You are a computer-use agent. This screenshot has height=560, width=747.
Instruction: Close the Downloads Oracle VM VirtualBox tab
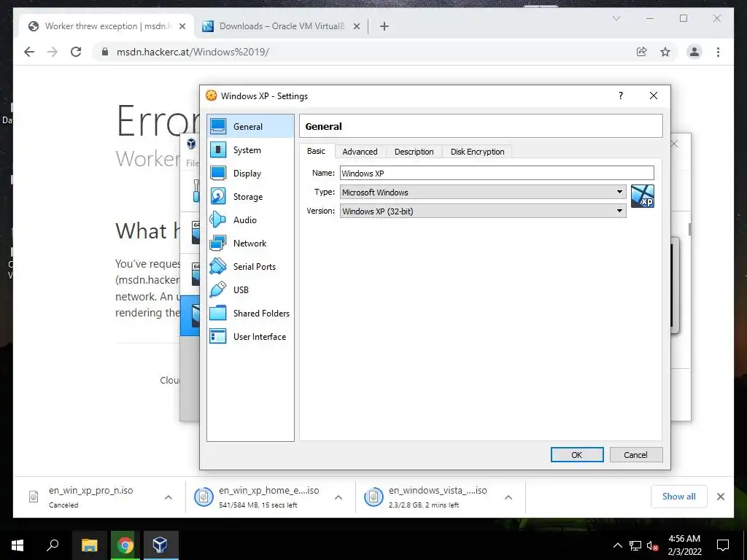pos(356,27)
